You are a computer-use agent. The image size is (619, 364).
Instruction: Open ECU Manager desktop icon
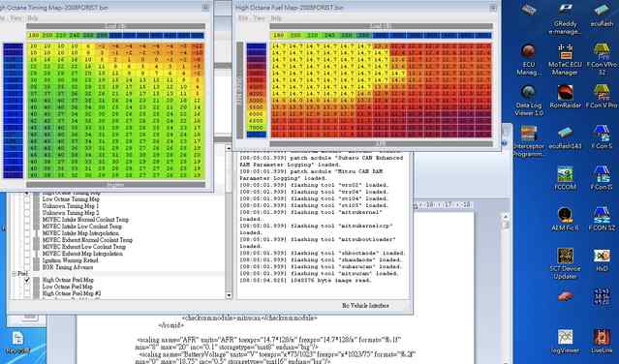click(x=529, y=60)
